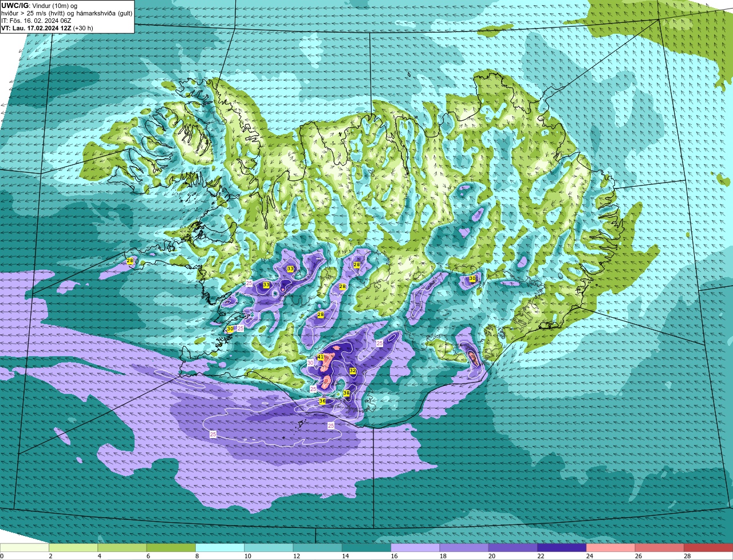
Task: Click the 22–24 m/s dark indigo legend swatch
Action: coord(562,547)
